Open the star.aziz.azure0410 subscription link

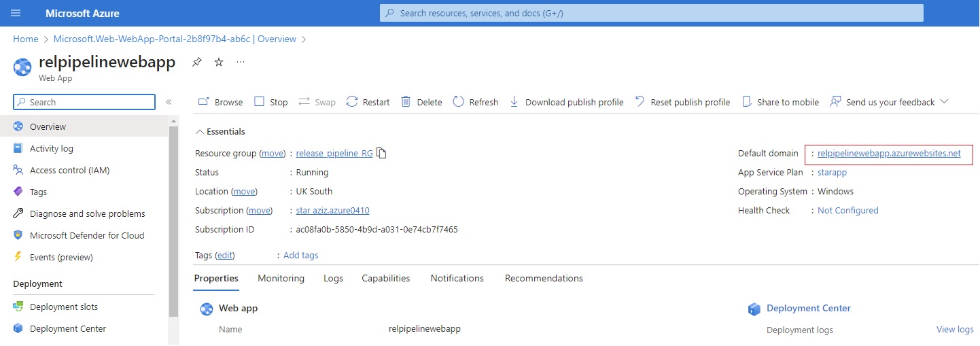[x=333, y=211]
